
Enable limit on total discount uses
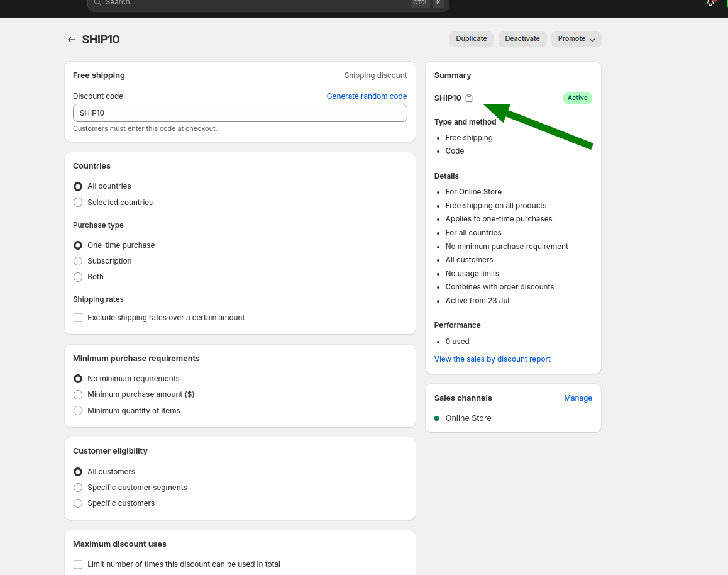78,564
